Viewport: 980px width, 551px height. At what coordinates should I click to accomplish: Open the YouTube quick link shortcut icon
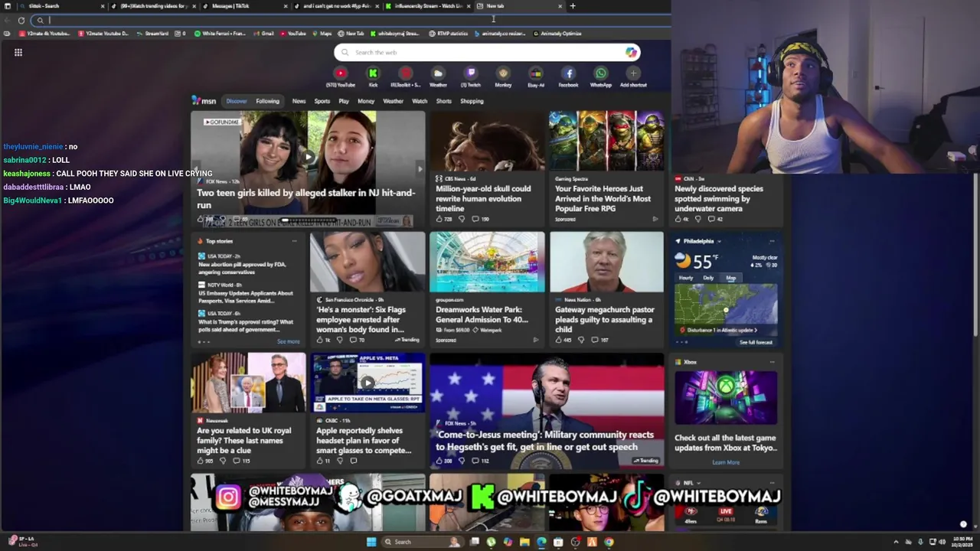click(x=340, y=73)
